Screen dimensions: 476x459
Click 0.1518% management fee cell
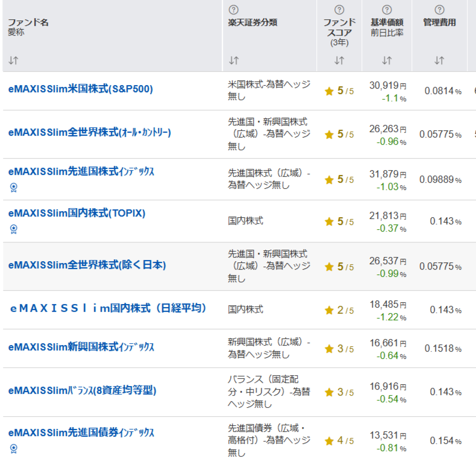tap(443, 349)
